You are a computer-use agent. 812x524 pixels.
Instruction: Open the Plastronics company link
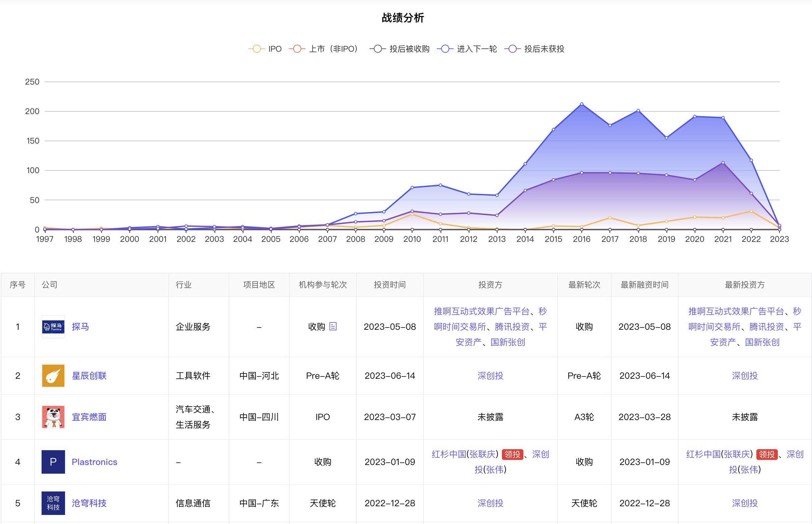point(94,462)
